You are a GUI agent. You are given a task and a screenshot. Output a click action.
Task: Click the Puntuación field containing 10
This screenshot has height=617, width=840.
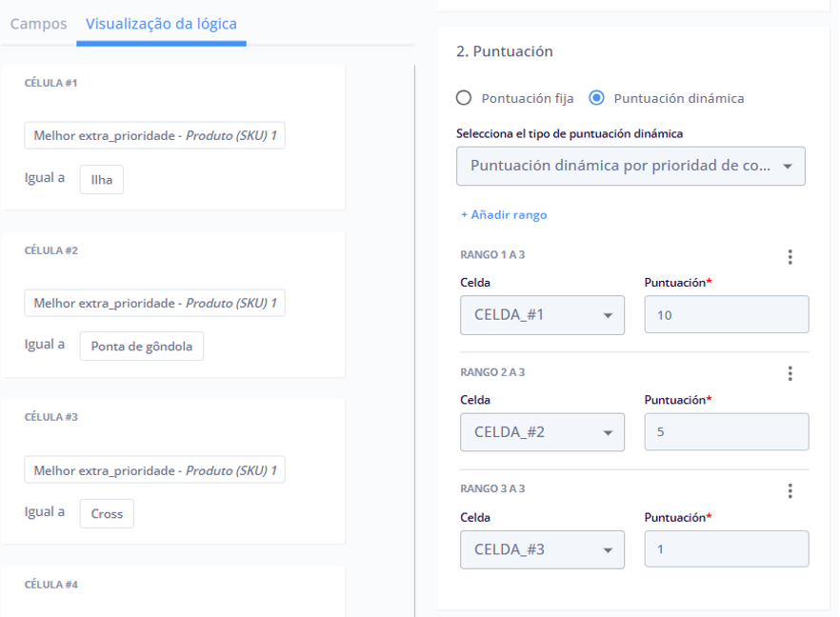click(x=726, y=315)
